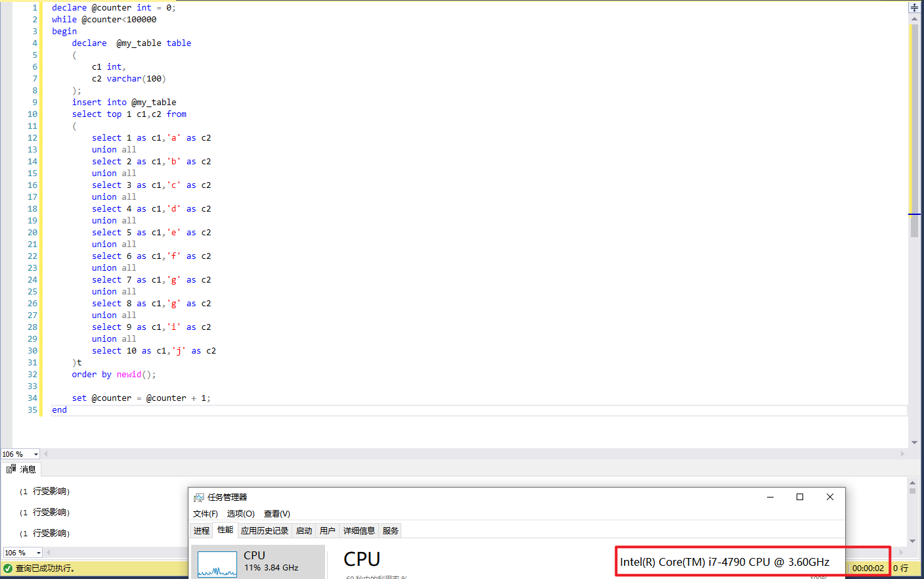Select the 消息 results tab
This screenshot has width=924, height=579.
[x=21, y=469]
